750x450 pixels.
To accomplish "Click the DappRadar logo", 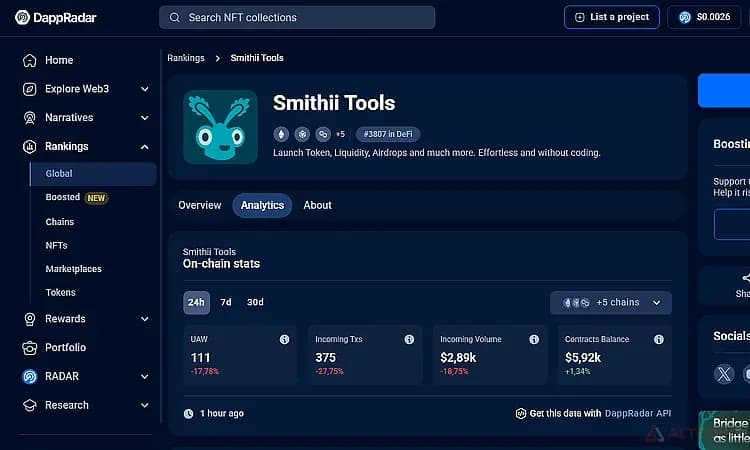I will 55,18.
